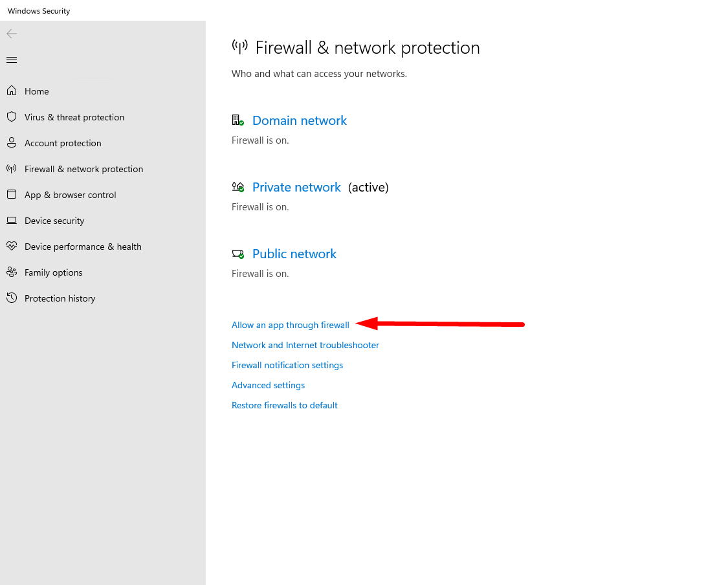Open Domain network settings

tap(299, 120)
